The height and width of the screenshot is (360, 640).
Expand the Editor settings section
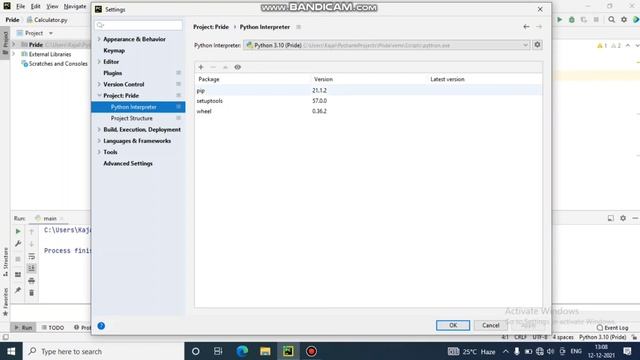(x=99, y=62)
